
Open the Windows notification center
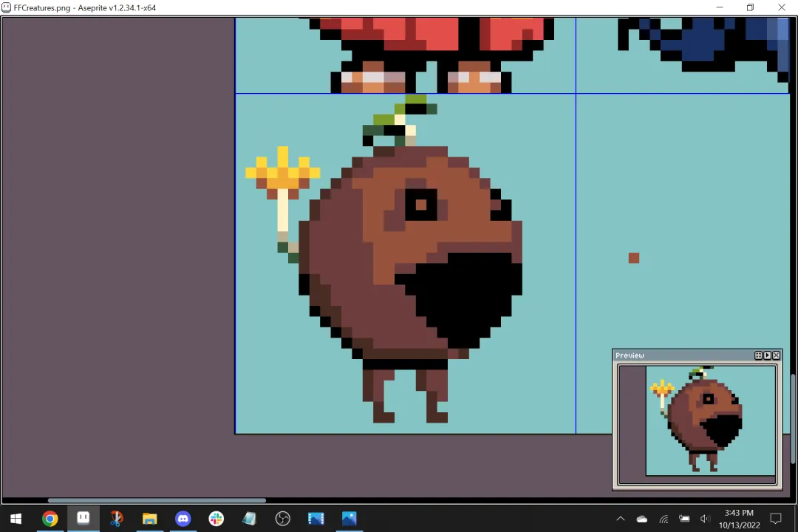(776, 519)
